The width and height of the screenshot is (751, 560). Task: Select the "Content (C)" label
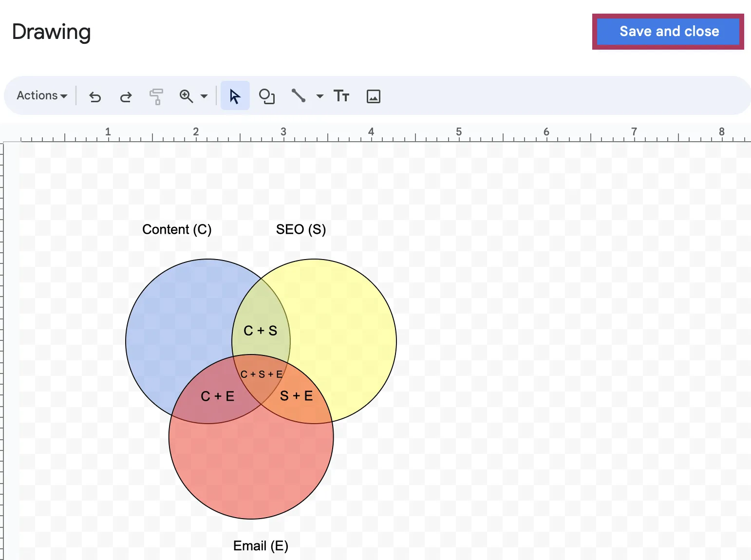[177, 229]
